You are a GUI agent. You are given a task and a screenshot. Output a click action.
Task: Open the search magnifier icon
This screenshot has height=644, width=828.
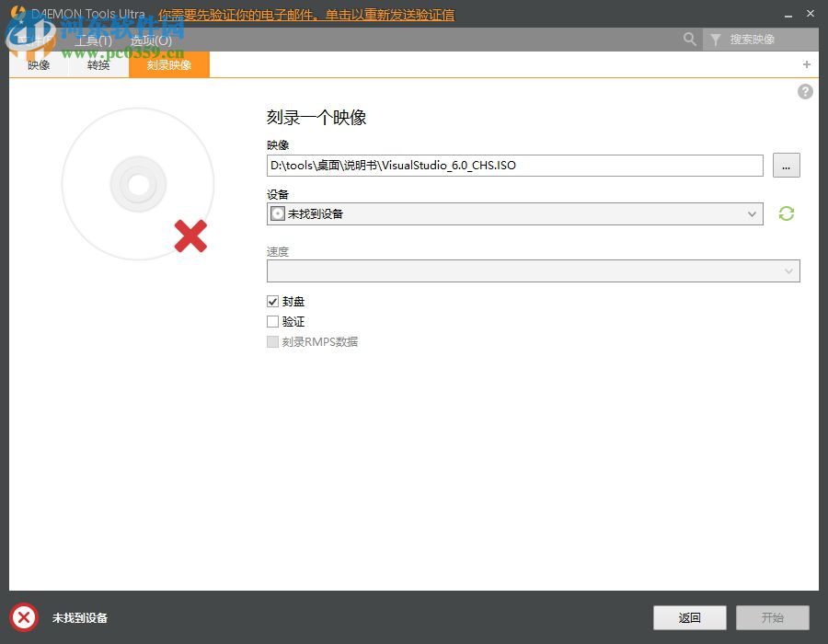coord(690,40)
